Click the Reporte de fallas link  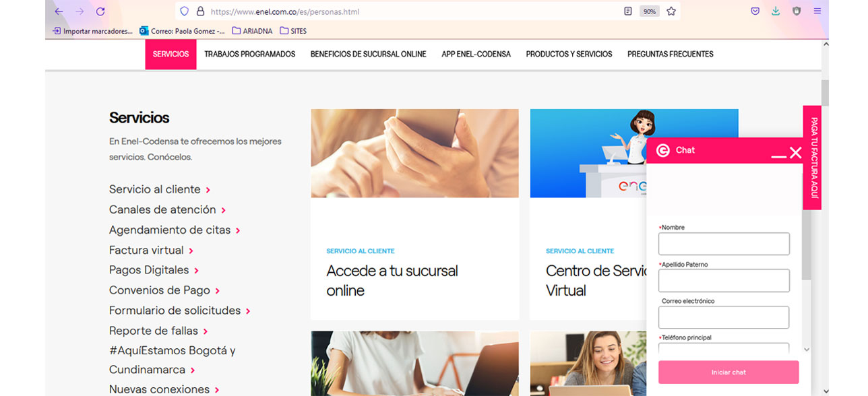point(158,331)
